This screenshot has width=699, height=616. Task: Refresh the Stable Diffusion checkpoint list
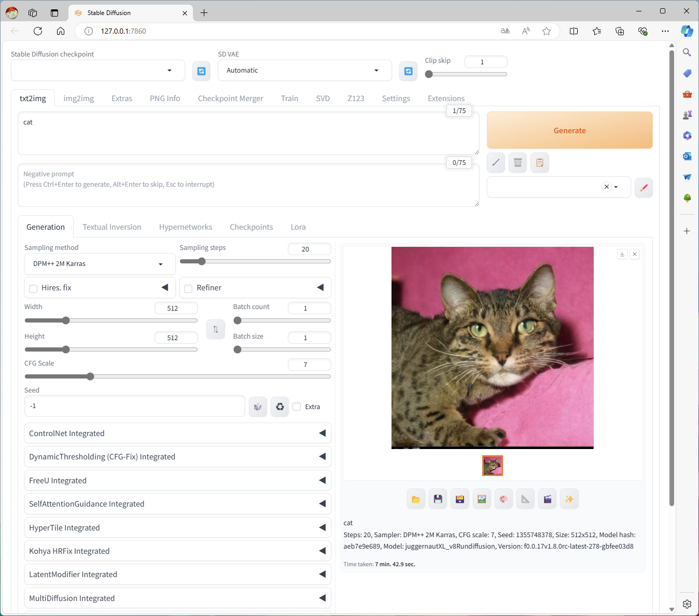(x=201, y=71)
